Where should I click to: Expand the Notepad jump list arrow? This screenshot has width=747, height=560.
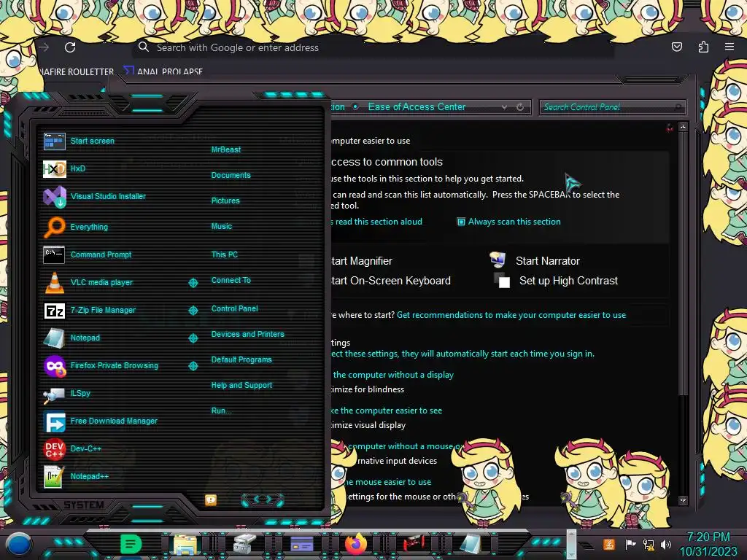tap(193, 338)
